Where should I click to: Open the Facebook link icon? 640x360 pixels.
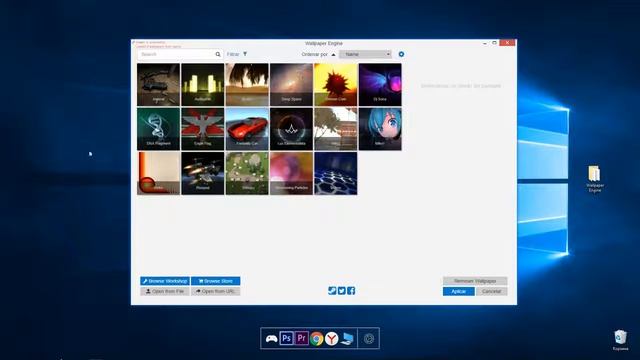351,291
